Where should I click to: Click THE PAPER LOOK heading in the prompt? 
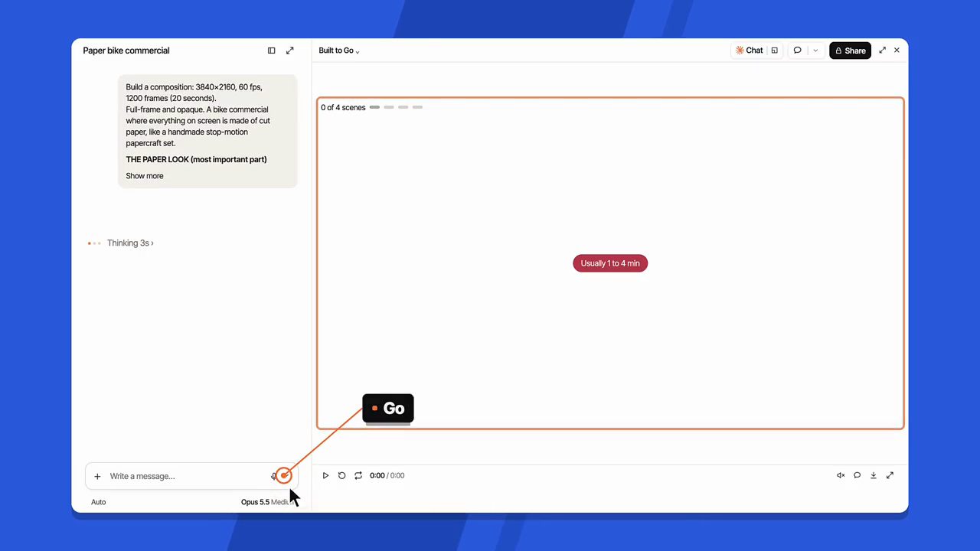pyautogui.click(x=196, y=159)
